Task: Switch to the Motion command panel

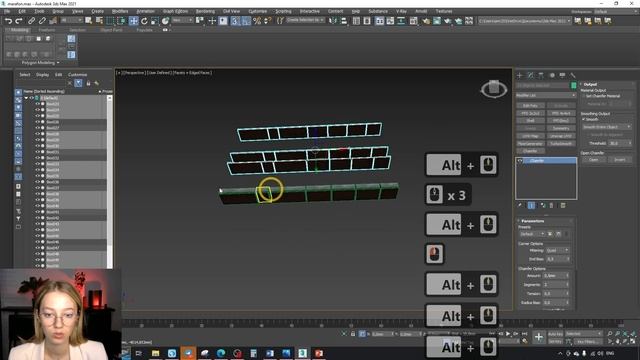Action: (x=552, y=76)
